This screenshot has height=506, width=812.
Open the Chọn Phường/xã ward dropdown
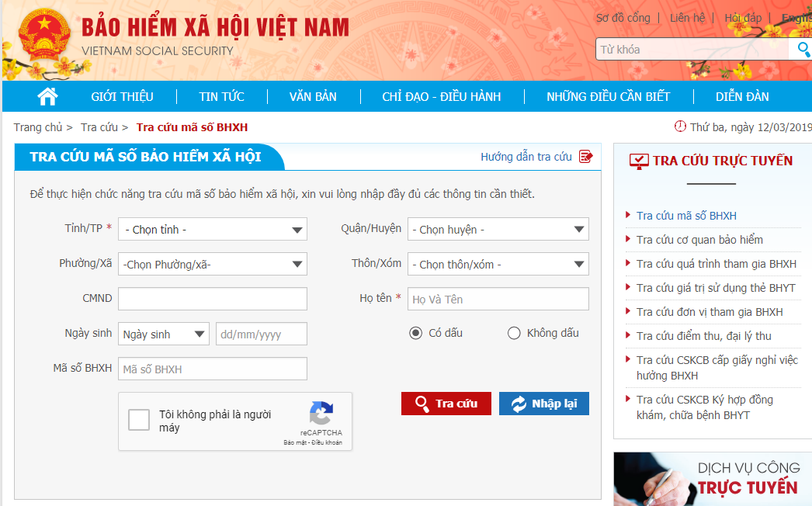click(x=213, y=264)
